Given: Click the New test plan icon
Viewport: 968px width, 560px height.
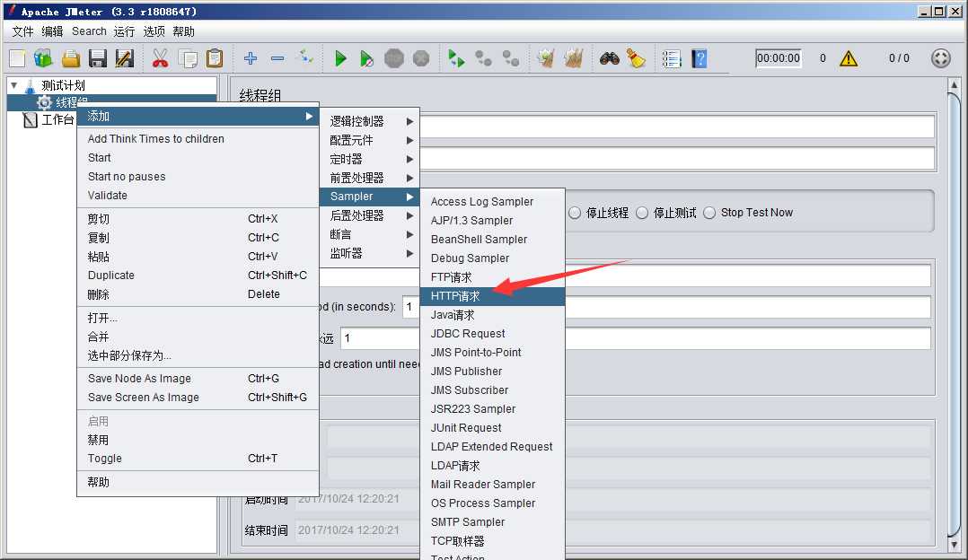Looking at the screenshot, I should 17,58.
